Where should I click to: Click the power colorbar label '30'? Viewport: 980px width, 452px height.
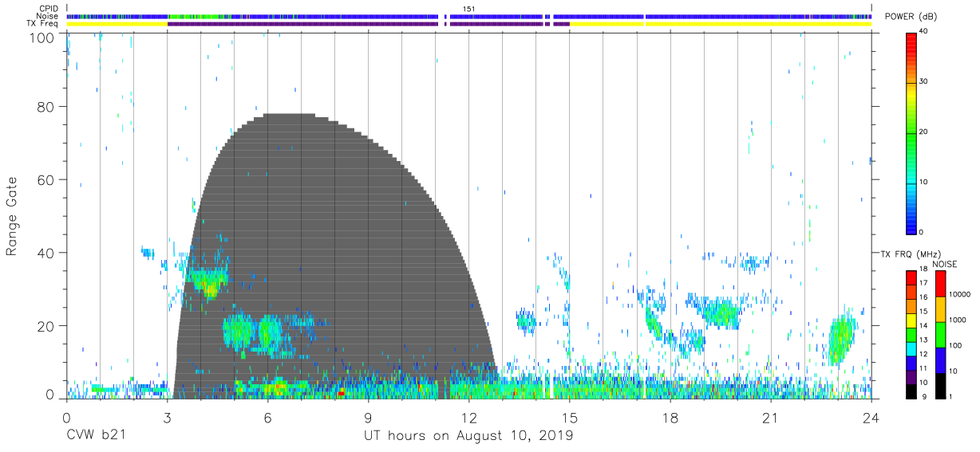[x=923, y=81]
